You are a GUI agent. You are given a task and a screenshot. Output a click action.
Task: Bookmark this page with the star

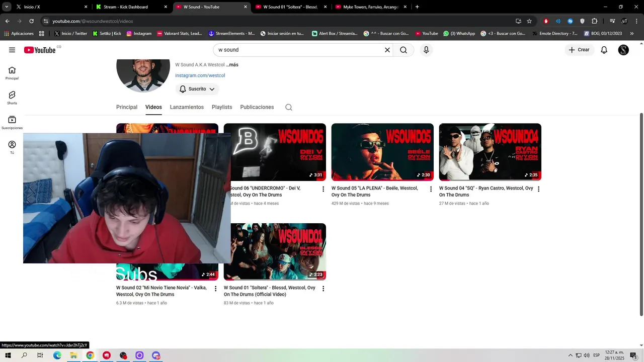(x=529, y=21)
